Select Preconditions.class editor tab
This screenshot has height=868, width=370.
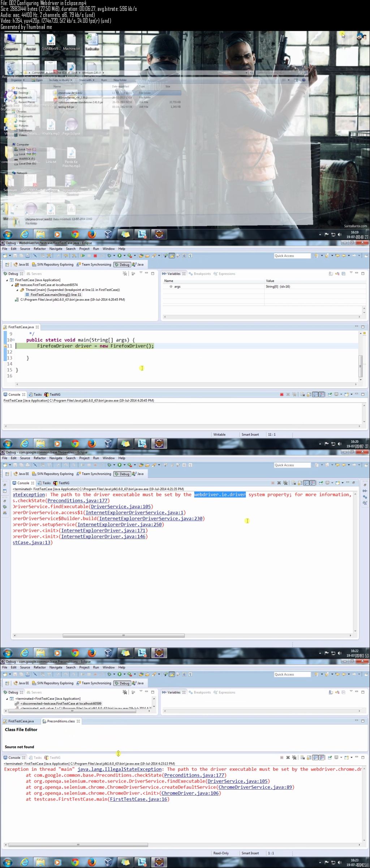pos(61,721)
